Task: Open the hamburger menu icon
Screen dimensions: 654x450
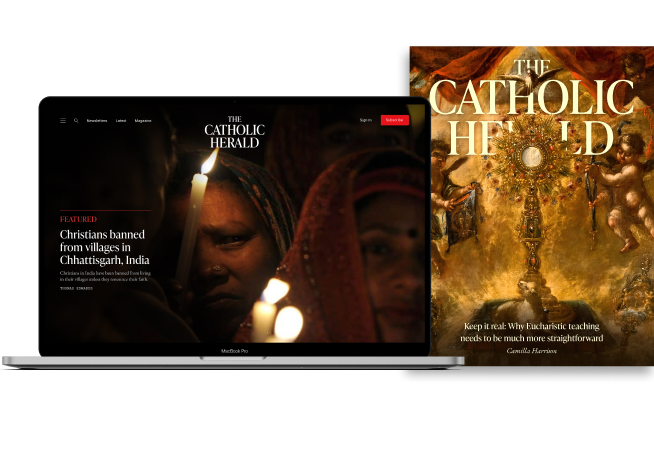Action: coord(63,121)
